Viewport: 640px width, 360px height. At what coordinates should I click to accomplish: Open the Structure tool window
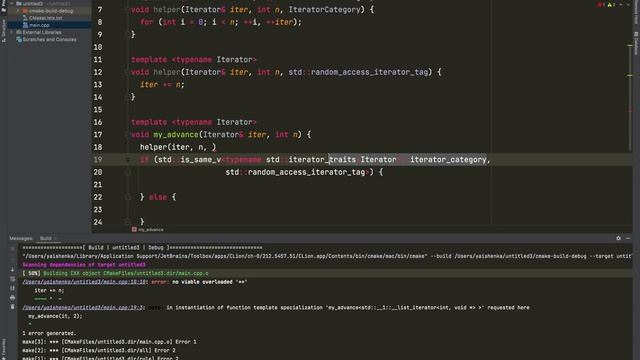click(x=4, y=31)
